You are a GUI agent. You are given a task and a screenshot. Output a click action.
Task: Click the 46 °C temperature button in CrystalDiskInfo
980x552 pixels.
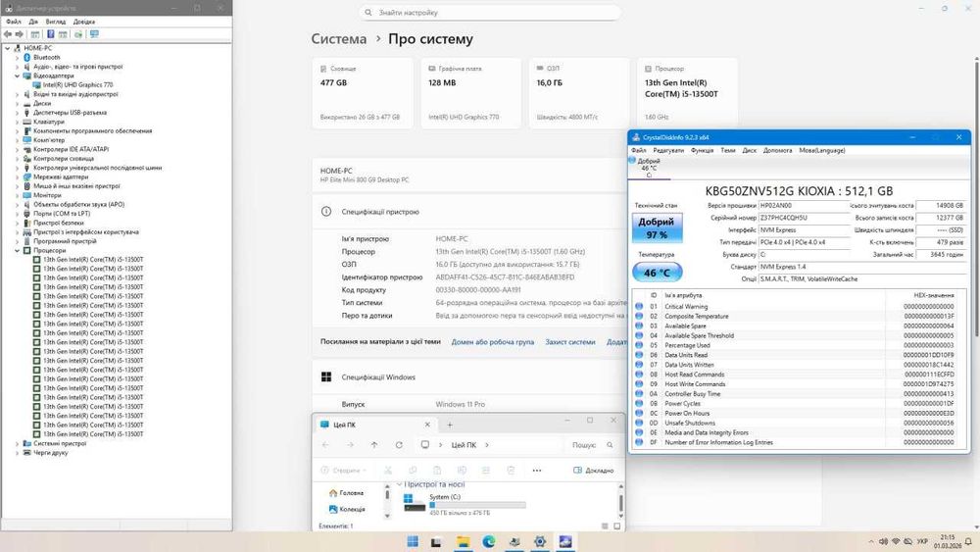657,272
